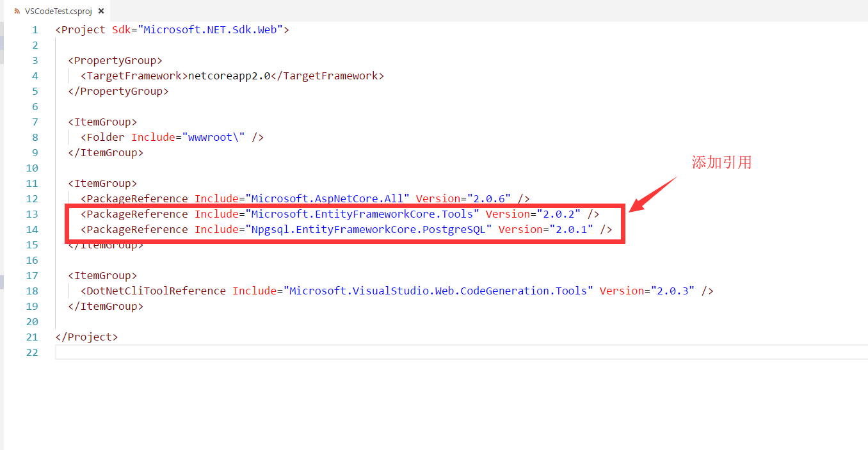Click line number 13 in the gutter

pos(32,214)
